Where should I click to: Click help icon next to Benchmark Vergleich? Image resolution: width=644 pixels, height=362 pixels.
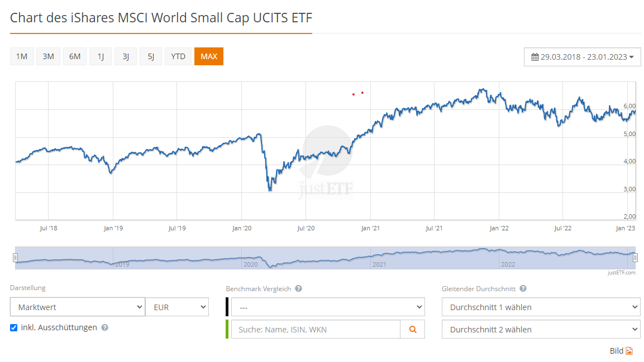click(x=299, y=288)
